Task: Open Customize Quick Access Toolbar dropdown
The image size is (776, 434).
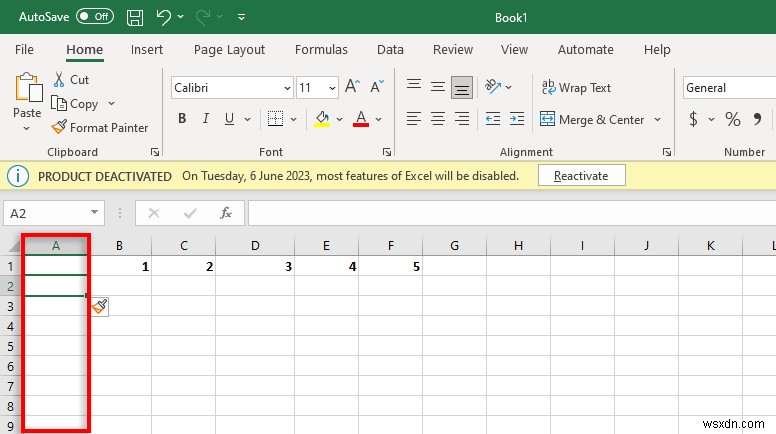Action: tap(242, 17)
